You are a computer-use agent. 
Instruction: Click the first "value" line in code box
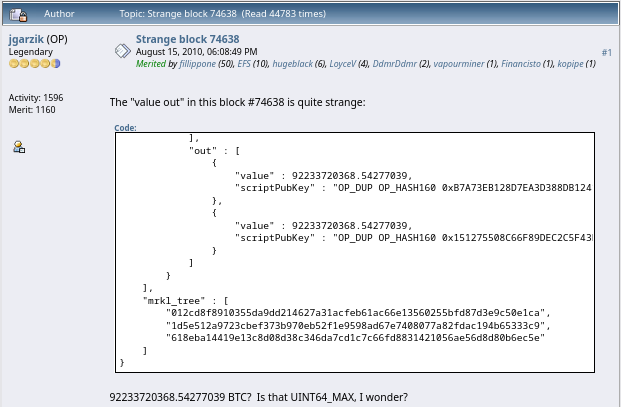tap(323, 175)
